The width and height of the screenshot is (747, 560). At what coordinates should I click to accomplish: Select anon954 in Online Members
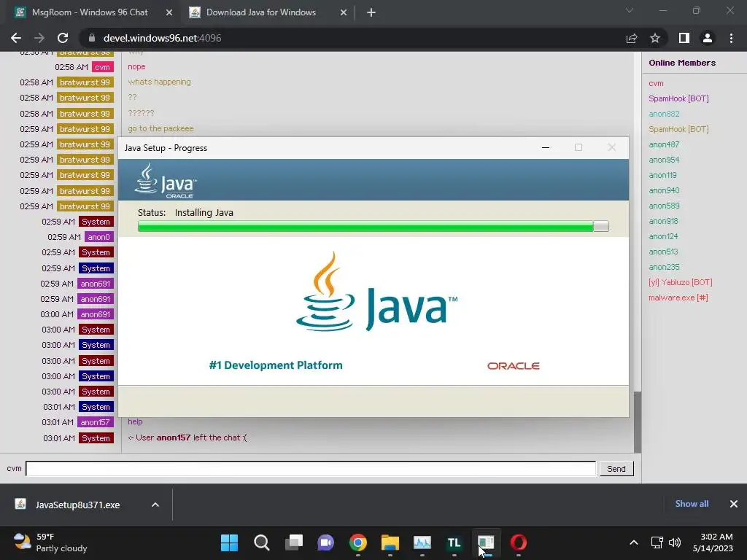click(664, 160)
